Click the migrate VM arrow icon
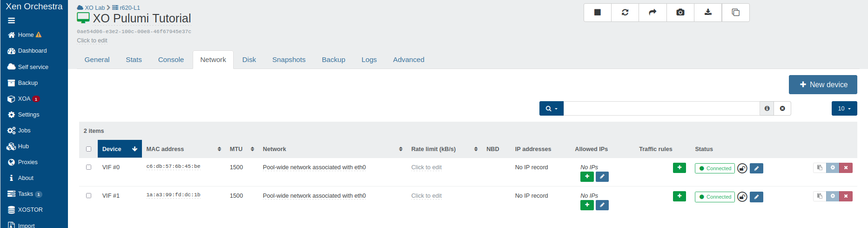 click(x=653, y=13)
